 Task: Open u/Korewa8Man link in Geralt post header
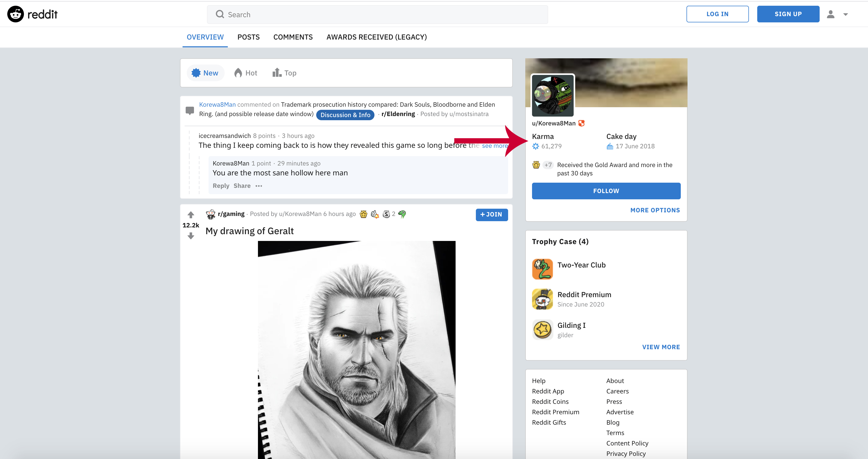(x=300, y=214)
